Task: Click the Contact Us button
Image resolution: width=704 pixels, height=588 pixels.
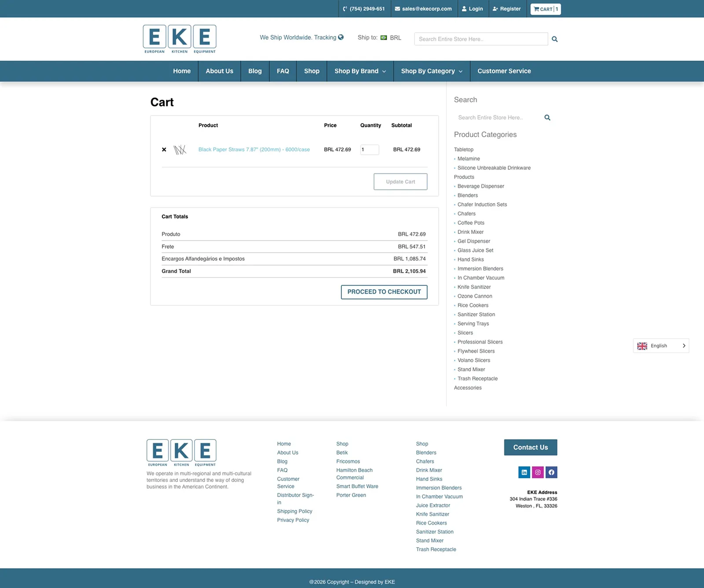Action: 531,447
